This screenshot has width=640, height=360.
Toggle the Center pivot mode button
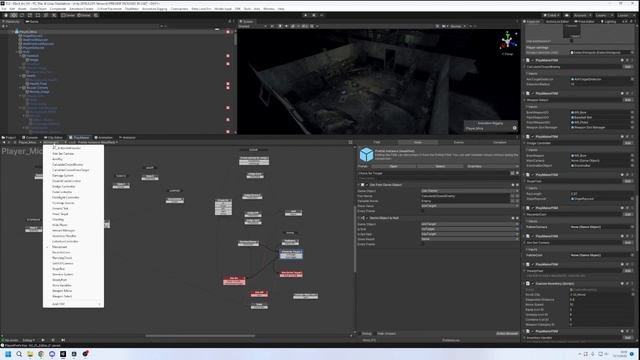(68, 15)
